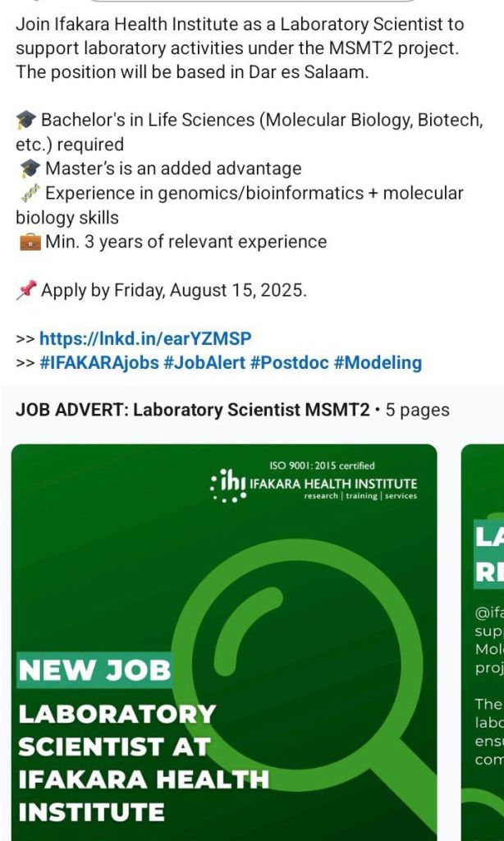Click the graduation cap emoji beside Bachelor's

(x=27, y=121)
